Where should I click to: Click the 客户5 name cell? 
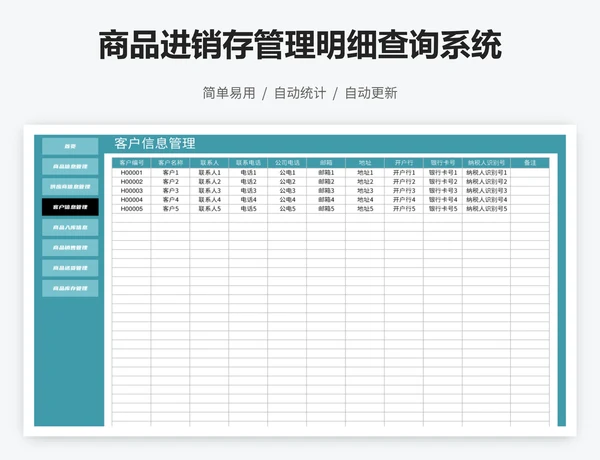pyautogui.click(x=171, y=209)
